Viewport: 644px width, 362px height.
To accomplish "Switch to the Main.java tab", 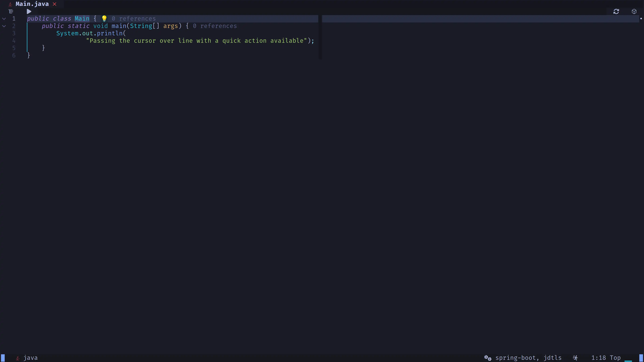I will click(32, 4).
